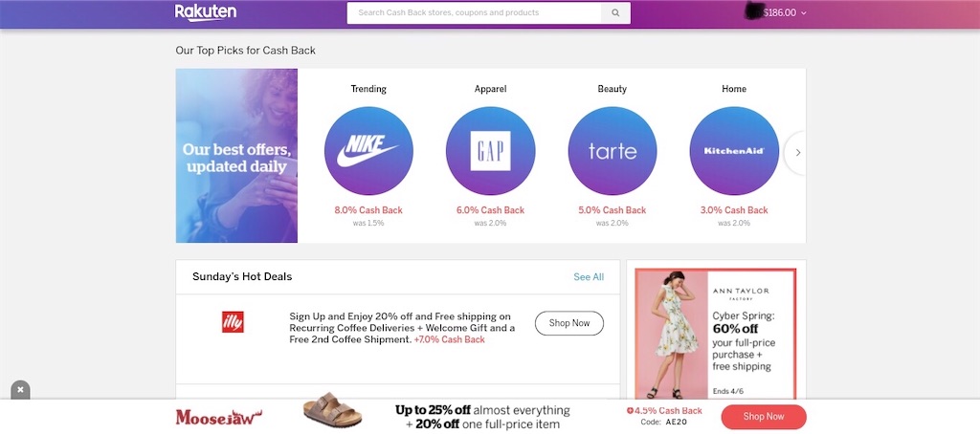Open the Ann Taylor Factory ad
The height and width of the screenshot is (434, 980).
click(716, 334)
